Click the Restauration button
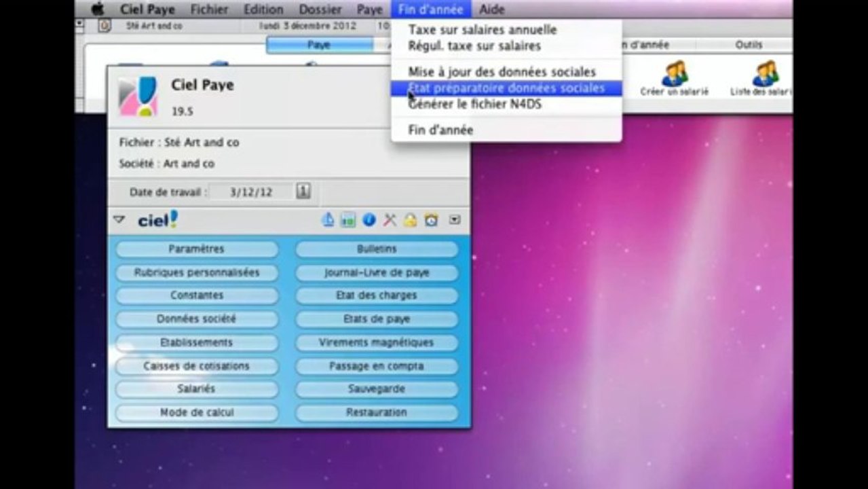 [377, 412]
